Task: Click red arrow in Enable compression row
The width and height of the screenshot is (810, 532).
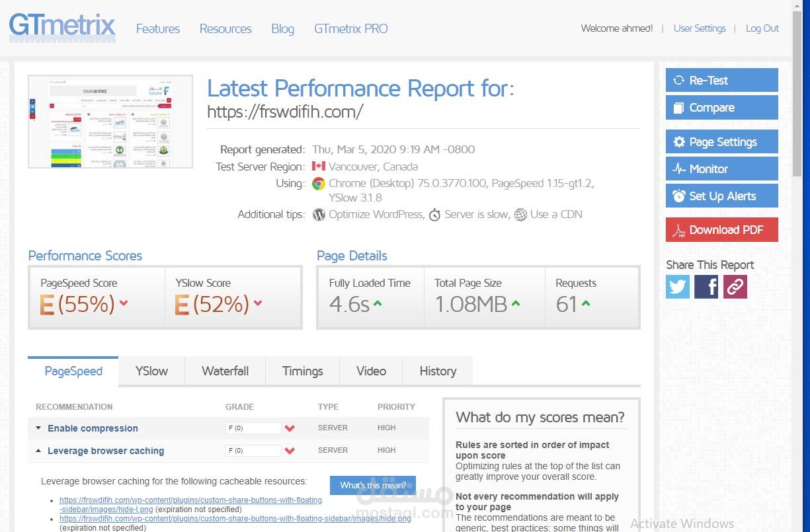Action: click(290, 428)
